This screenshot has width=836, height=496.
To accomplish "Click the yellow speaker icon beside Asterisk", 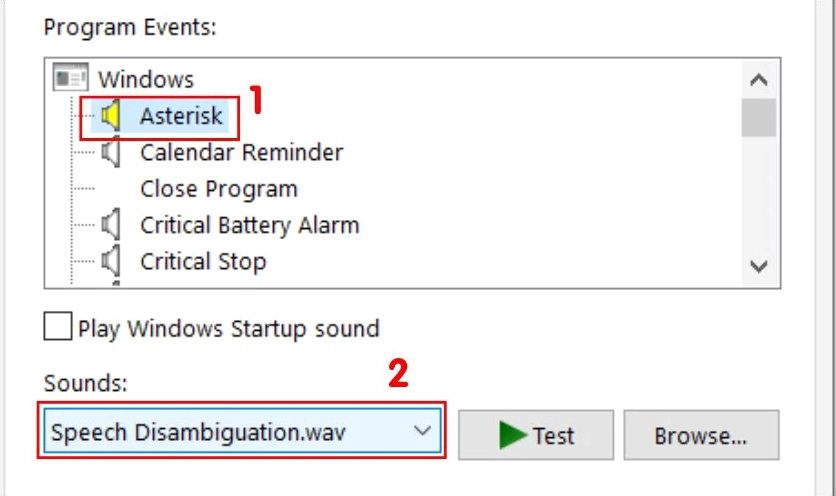I will tap(112, 117).
